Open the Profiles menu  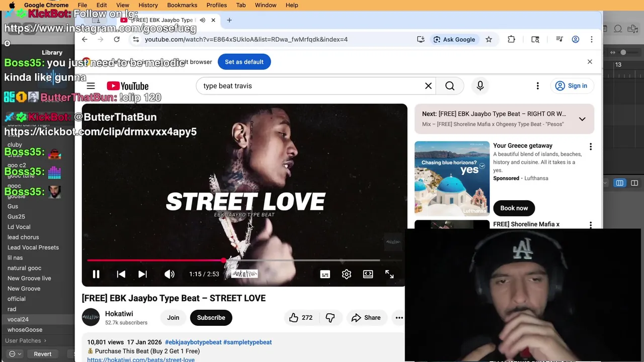(217, 5)
